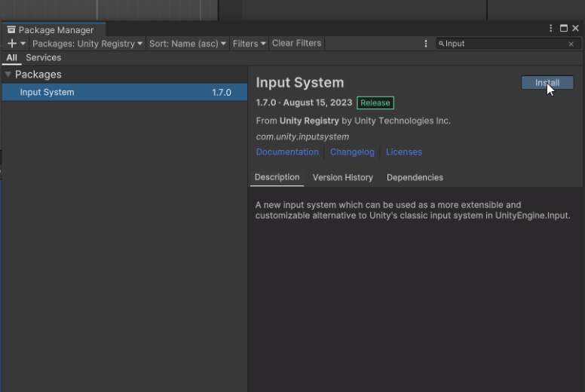Click the com.unity.inputsystem package name text
585x392 pixels.
302,137
